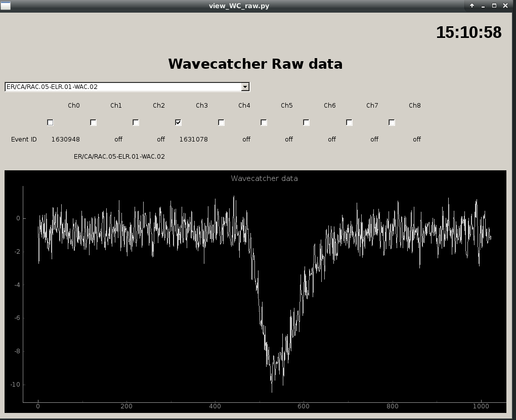Maximize the view_WC_raw.py window

pos(494,6)
